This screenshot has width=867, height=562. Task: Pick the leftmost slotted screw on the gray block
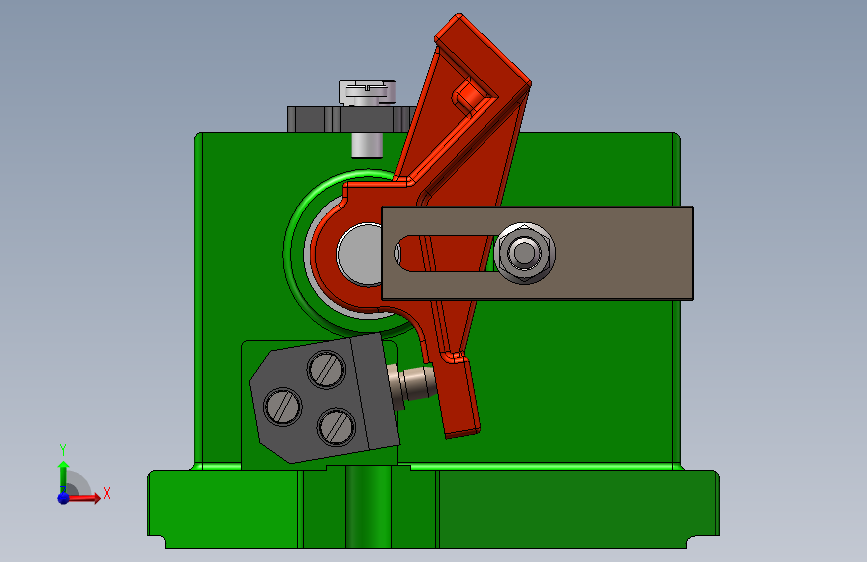pos(283,407)
